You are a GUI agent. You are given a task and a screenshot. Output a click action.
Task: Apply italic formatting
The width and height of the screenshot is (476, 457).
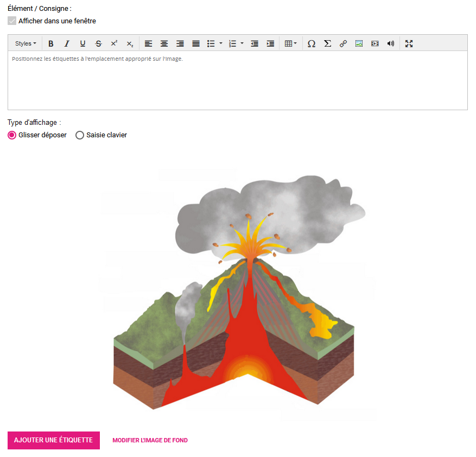(x=67, y=43)
